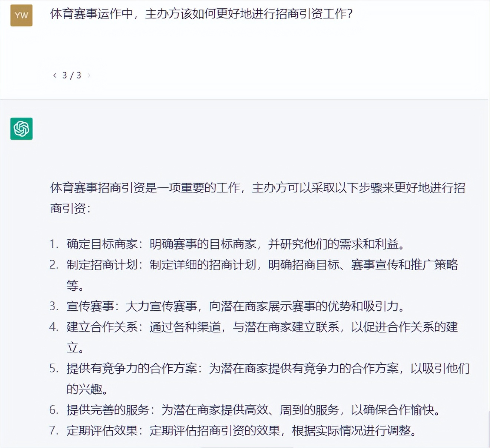Click the left chevron to view previous response
The image size is (490, 448).
click(x=54, y=75)
